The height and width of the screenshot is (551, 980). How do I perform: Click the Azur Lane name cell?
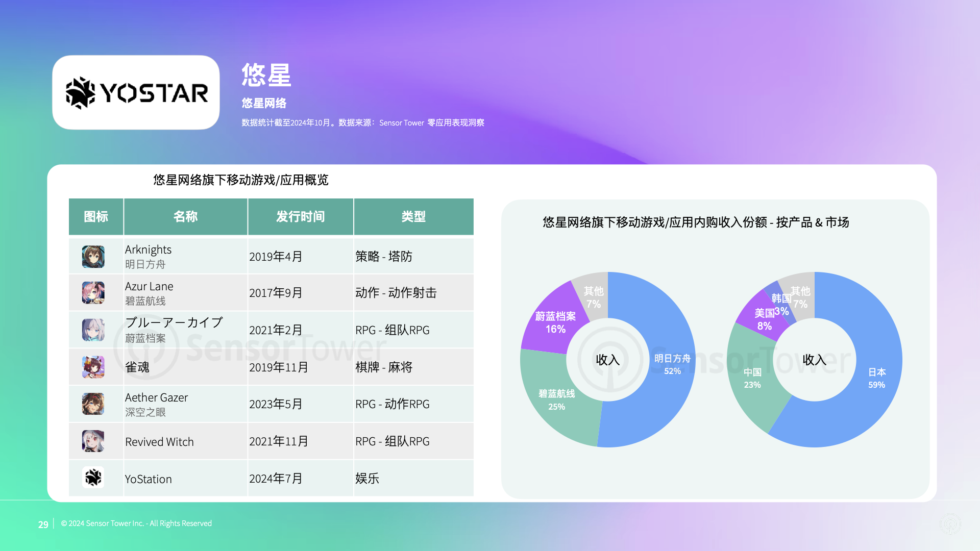(x=185, y=293)
